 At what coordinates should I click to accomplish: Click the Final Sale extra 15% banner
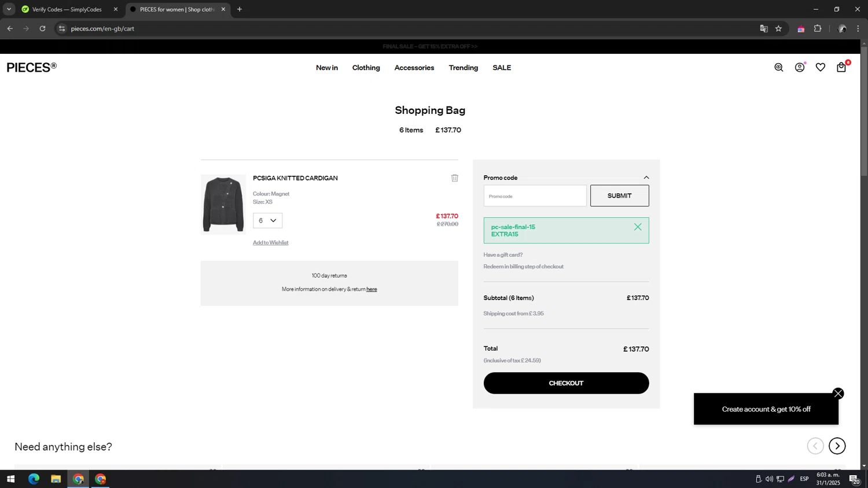click(x=430, y=46)
